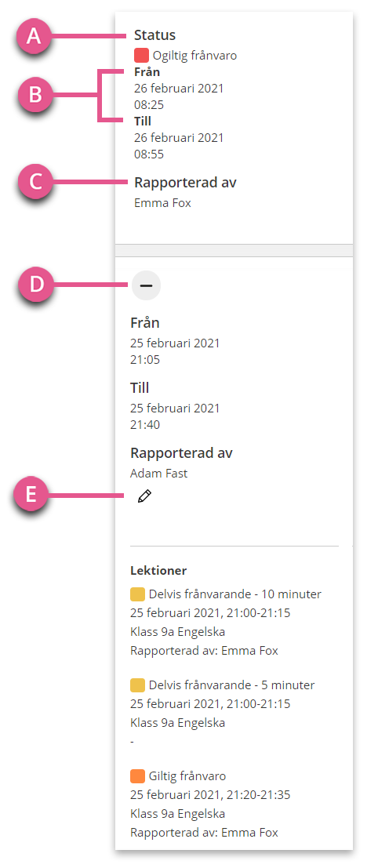Click the pink D callout marker

click(x=35, y=285)
